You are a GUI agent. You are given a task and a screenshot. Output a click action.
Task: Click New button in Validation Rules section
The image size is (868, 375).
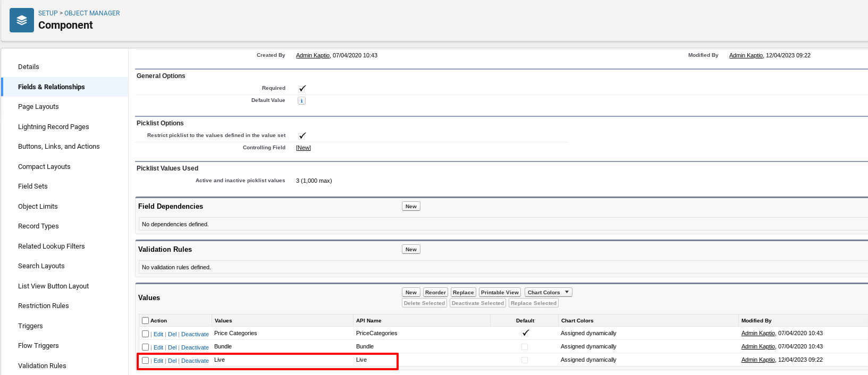[x=411, y=250]
